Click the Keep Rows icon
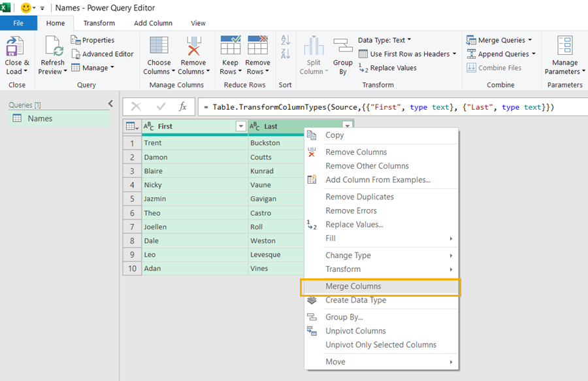588x381 pixels. (231, 45)
